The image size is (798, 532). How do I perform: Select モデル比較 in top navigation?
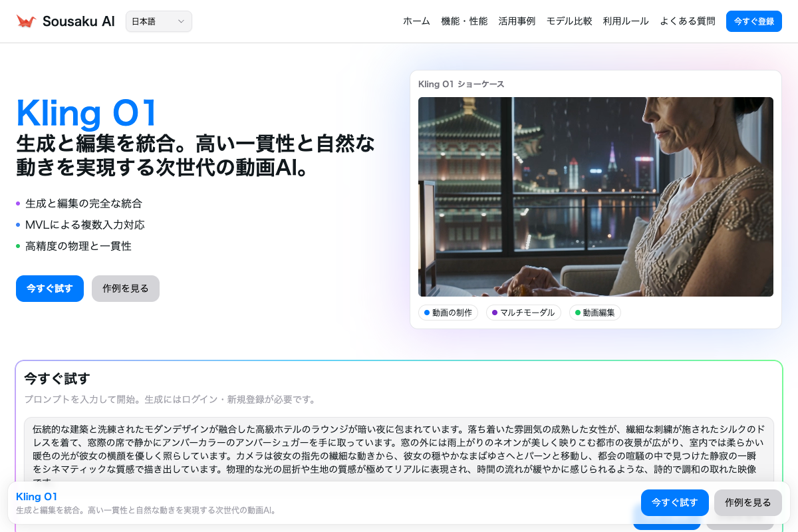[569, 21]
